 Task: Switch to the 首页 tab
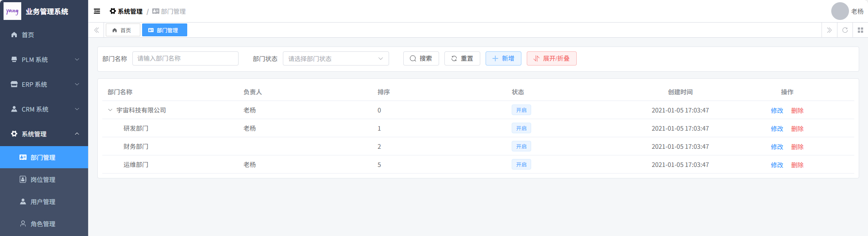click(123, 30)
